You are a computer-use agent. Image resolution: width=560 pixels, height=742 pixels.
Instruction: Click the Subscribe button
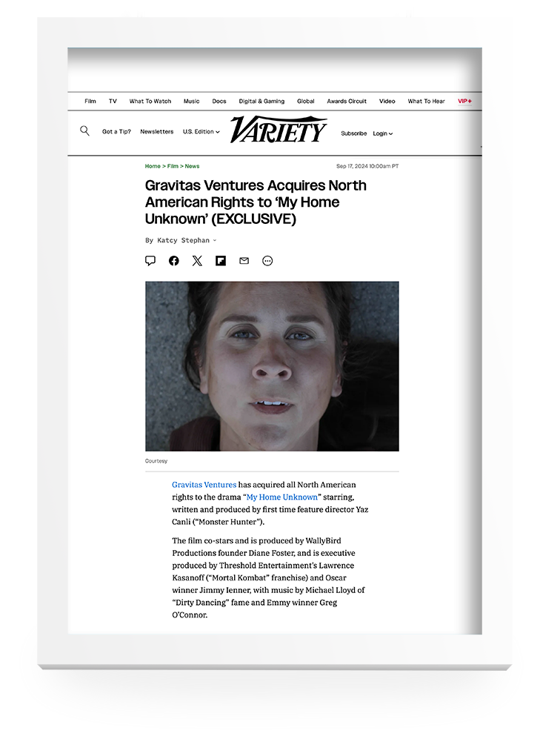pyautogui.click(x=354, y=133)
